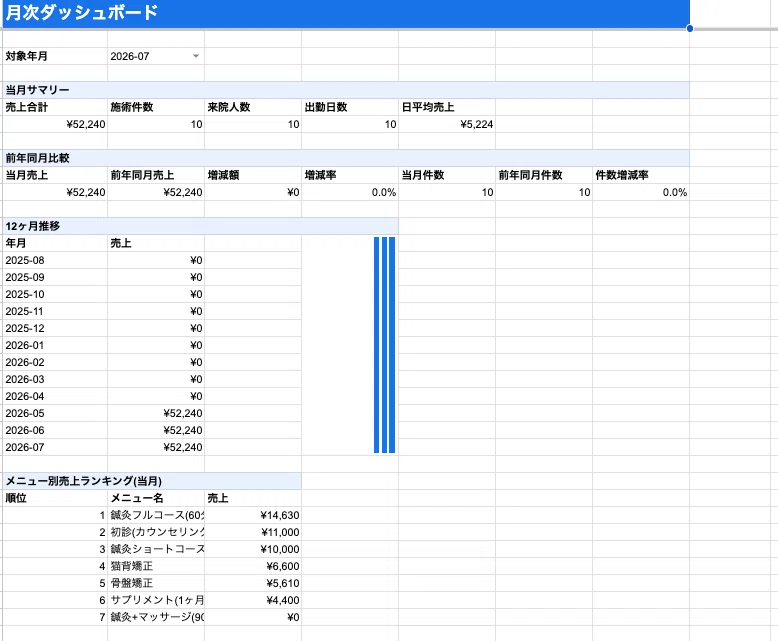Select the 2026-03 month cell
This screenshot has width=778, height=641.
(x=55, y=379)
